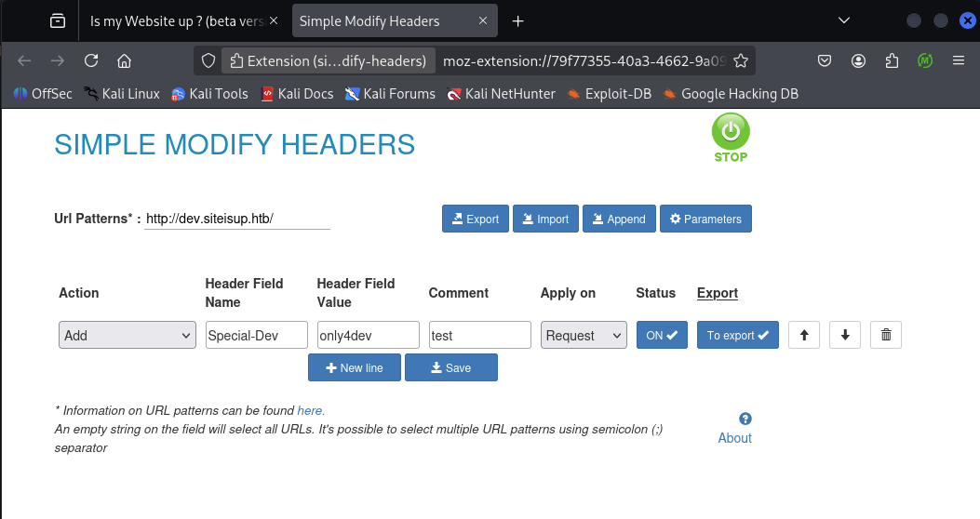This screenshot has width=980, height=519.
Task: Reload the current page
Action: 91,60
